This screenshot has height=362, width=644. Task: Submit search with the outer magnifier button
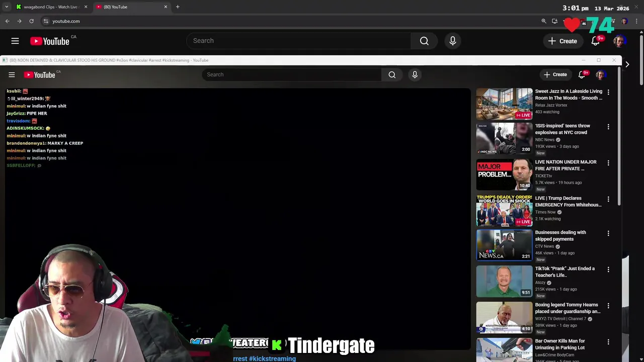coord(424,41)
